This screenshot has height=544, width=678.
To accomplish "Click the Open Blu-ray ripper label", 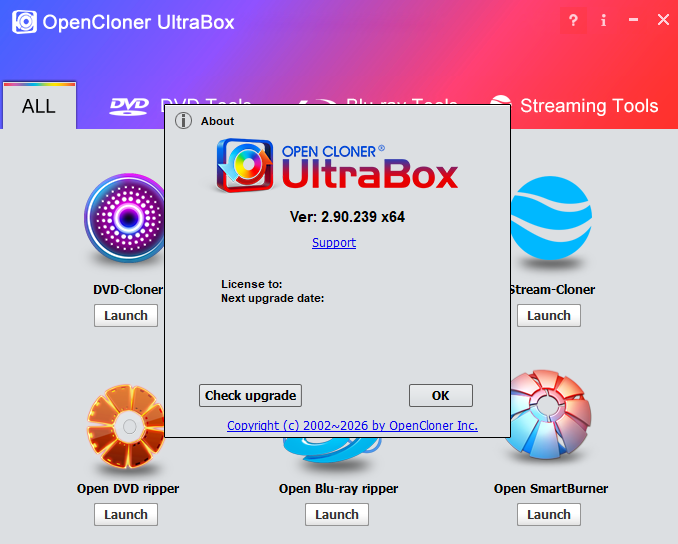I will pyautogui.click(x=338, y=489).
